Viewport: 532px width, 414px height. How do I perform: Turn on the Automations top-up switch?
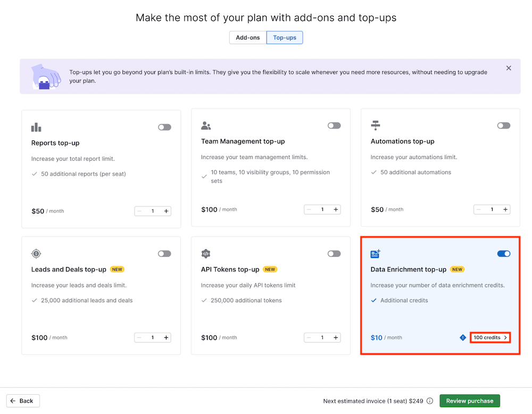click(503, 126)
